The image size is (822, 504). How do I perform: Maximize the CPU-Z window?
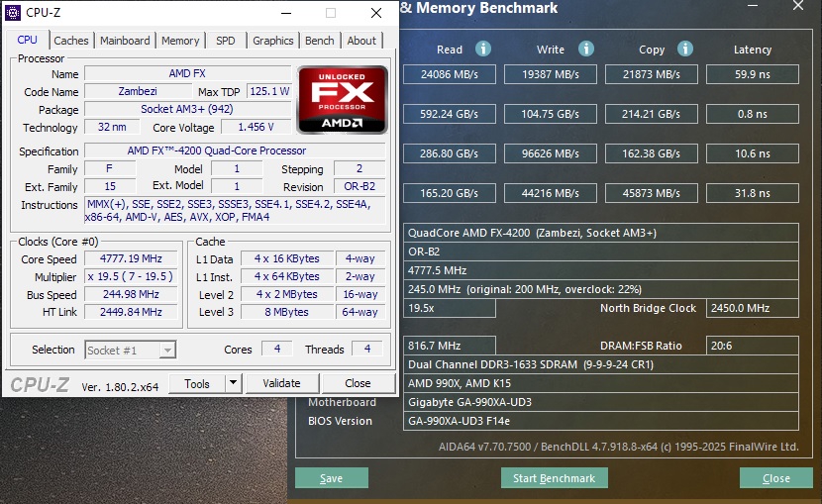click(x=331, y=13)
